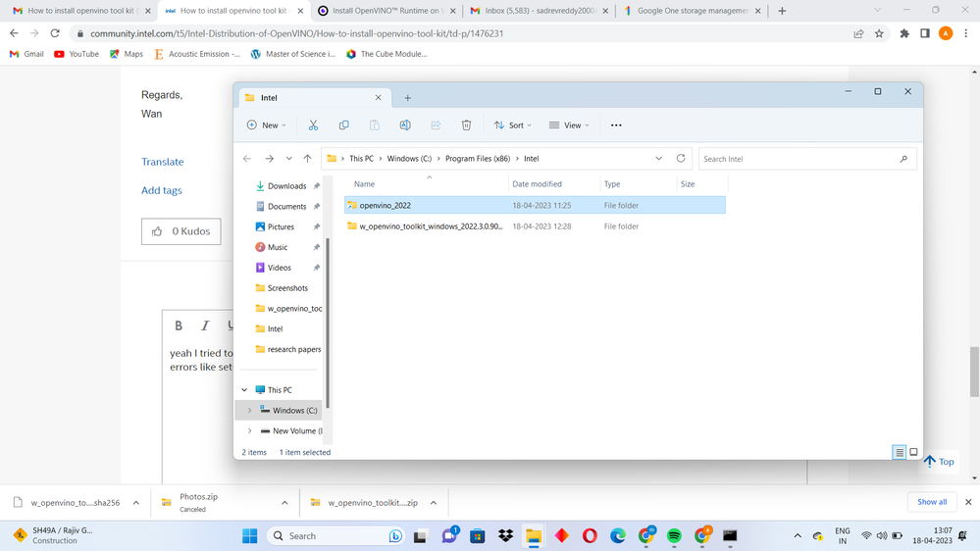The height and width of the screenshot is (551, 980).
Task: Switch to details view layout icon
Action: click(899, 452)
